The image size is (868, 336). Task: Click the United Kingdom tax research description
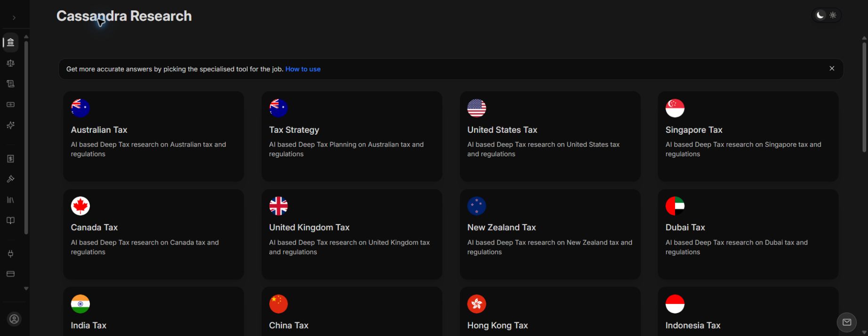(x=349, y=247)
